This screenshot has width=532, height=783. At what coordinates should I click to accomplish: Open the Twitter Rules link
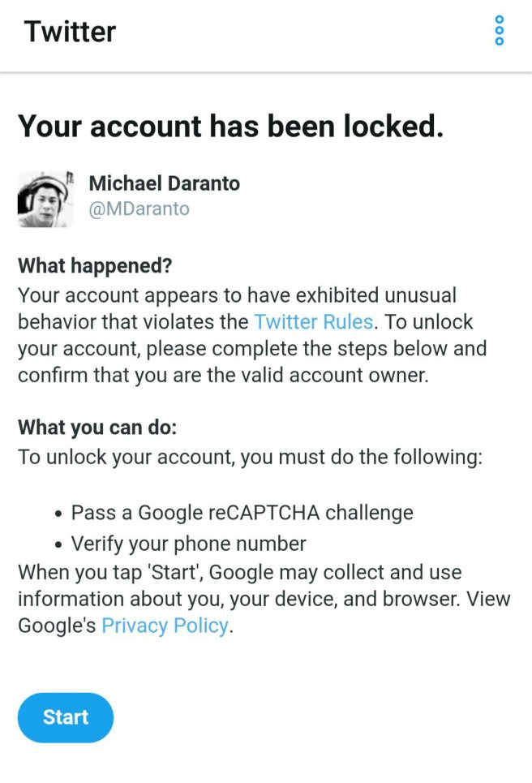(313, 321)
